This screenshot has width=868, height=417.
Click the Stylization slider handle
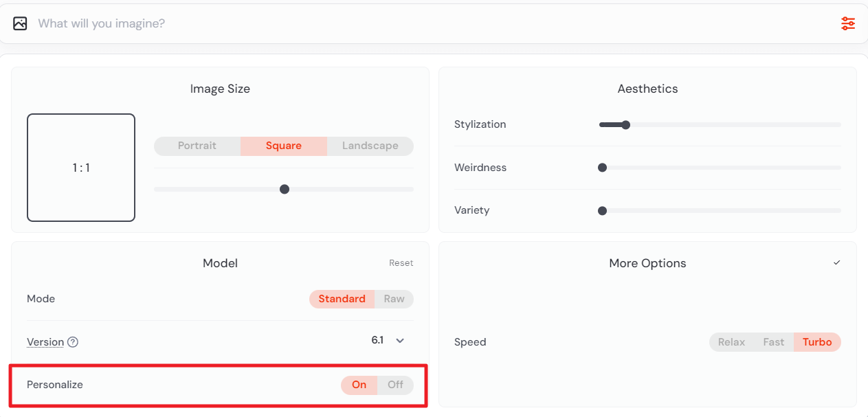coord(625,125)
